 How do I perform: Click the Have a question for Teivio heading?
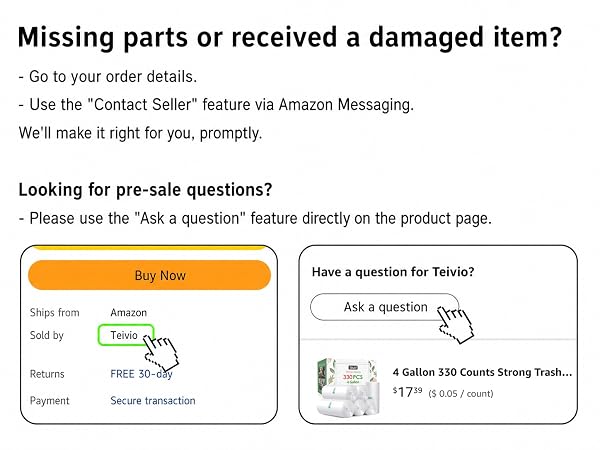(x=393, y=272)
